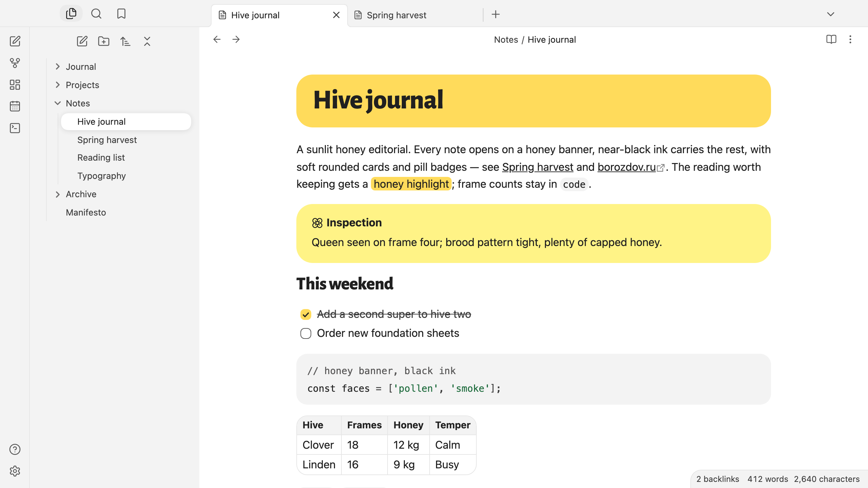Collapse all folders icon
Screen dimensions: 868x488
coord(147,41)
